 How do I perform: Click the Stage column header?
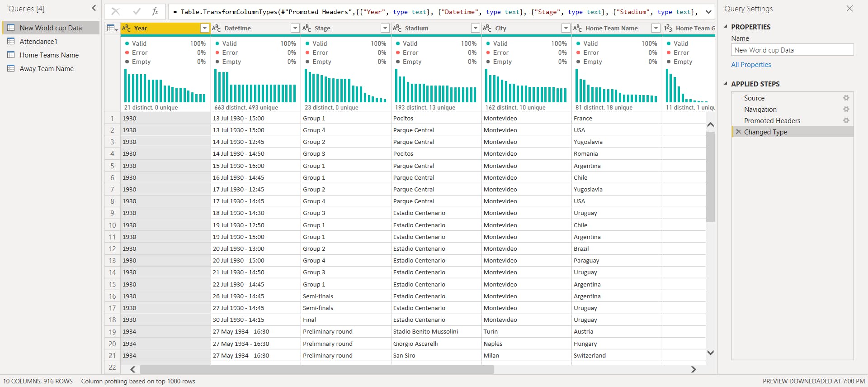tap(346, 28)
